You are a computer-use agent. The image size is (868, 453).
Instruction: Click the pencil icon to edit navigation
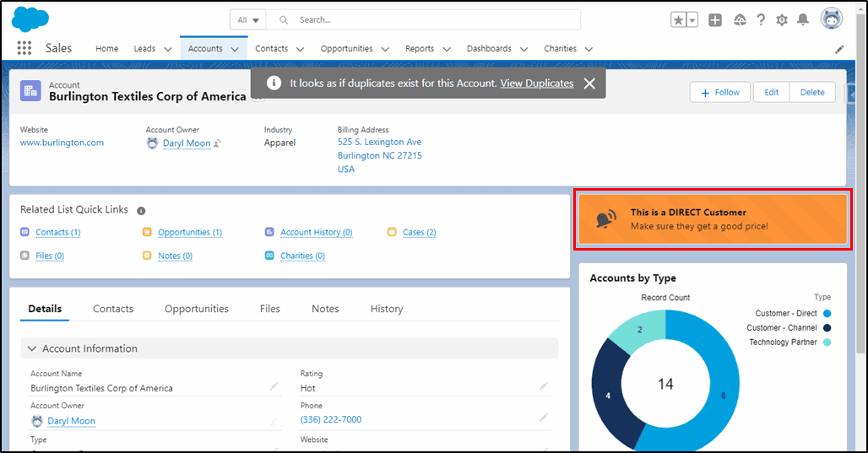point(839,49)
